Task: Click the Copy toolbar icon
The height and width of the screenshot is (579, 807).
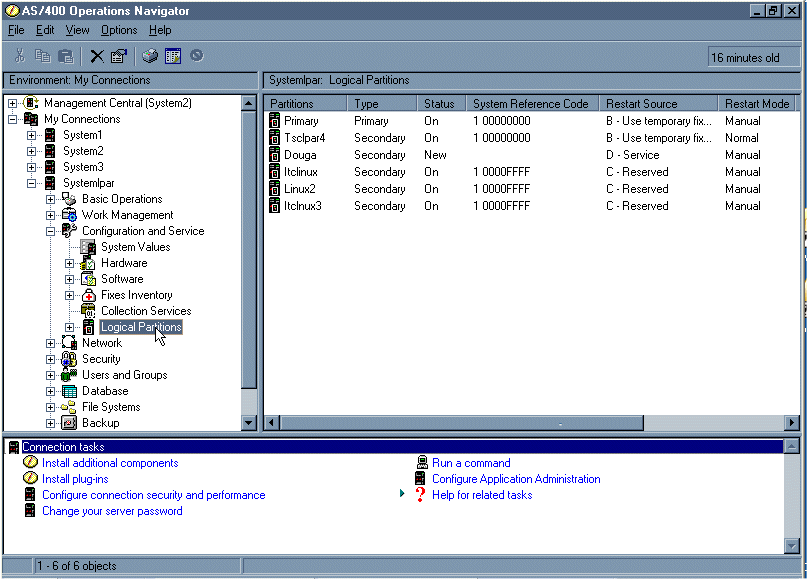Action: pos(43,56)
